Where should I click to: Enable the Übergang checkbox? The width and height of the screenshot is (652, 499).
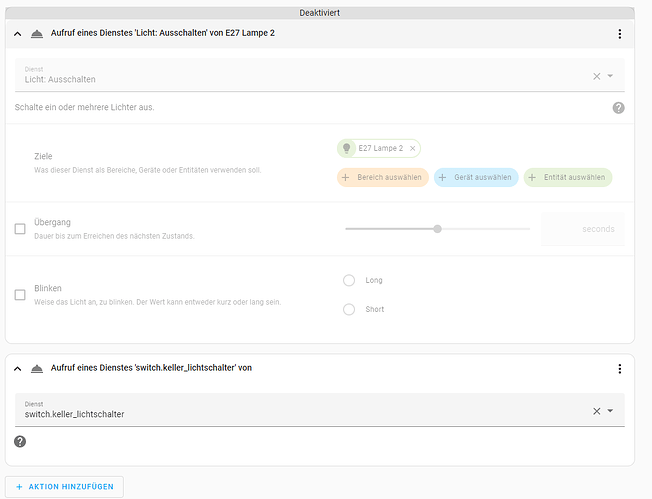(x=20, y=229)
